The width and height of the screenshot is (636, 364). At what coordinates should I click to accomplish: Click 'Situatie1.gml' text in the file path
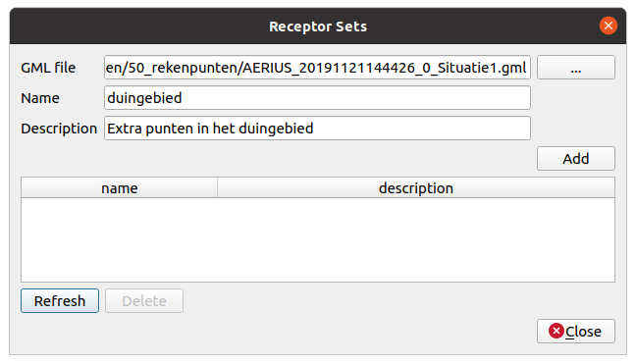click(x=482, y=68)
